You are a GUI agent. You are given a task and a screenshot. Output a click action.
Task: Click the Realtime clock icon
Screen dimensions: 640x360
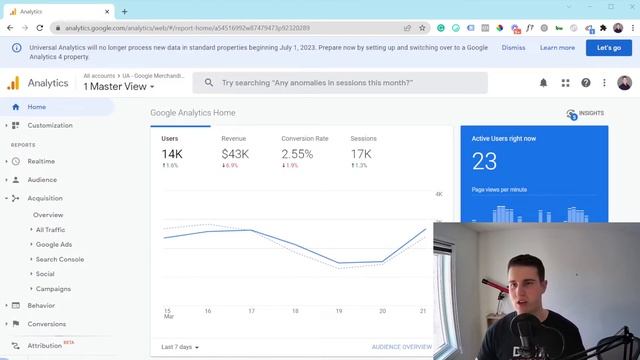pyautogui.click(x=16, y=161)
